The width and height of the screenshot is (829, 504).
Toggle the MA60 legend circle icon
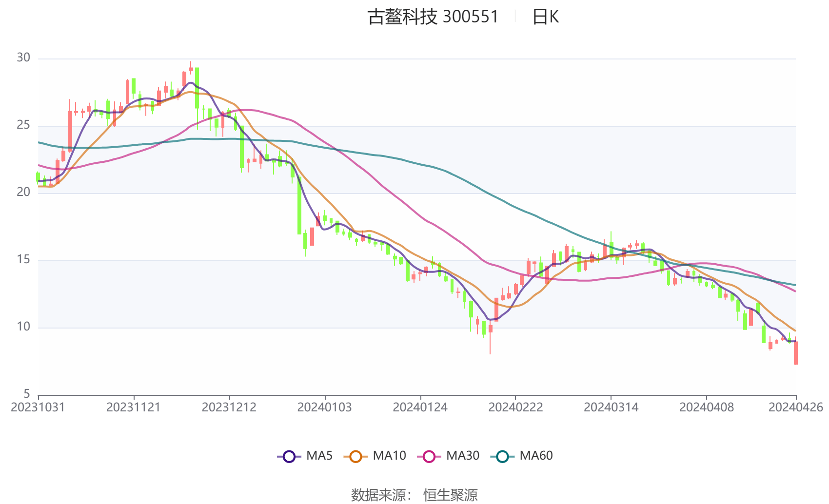[x=502, y=457]
